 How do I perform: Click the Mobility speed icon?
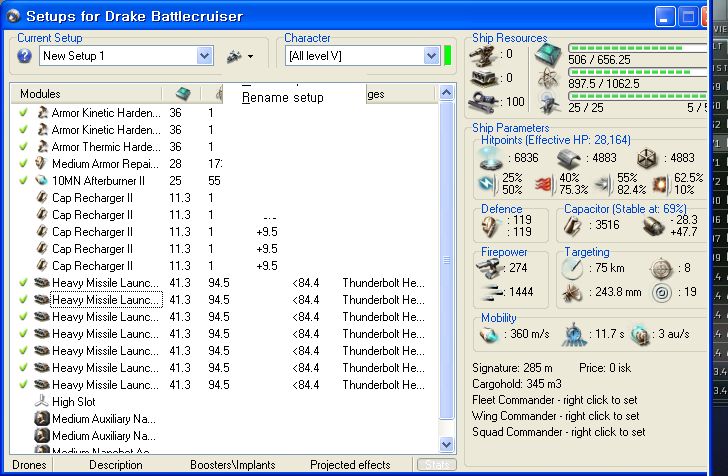(489, 335)
